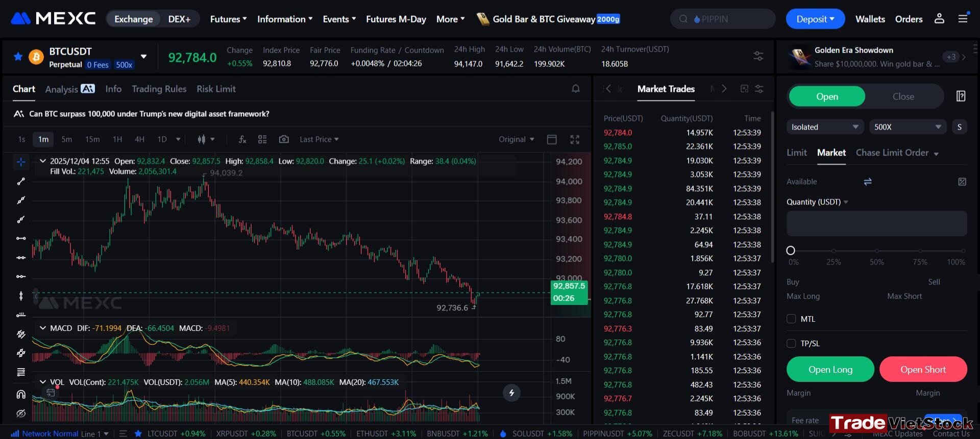Enable the TP/SL checkbox
The width and height of the screenshot is (980, 439).
click(x=791, y=343)
